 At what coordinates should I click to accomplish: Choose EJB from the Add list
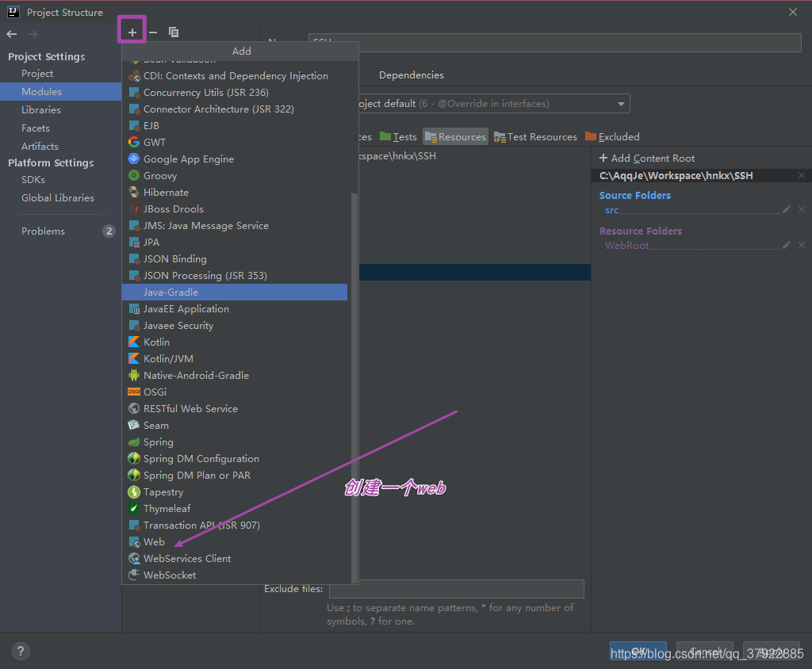coord(235,126)
